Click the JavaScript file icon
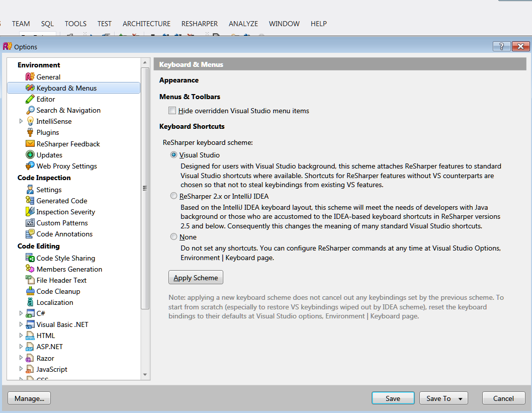532x413 pixels. tap(30, 369)
